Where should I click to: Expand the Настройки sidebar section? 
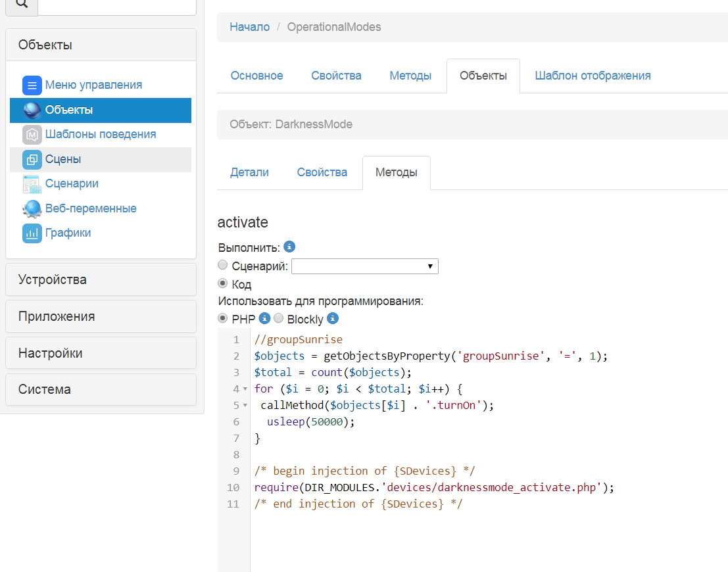coord(101,353)
